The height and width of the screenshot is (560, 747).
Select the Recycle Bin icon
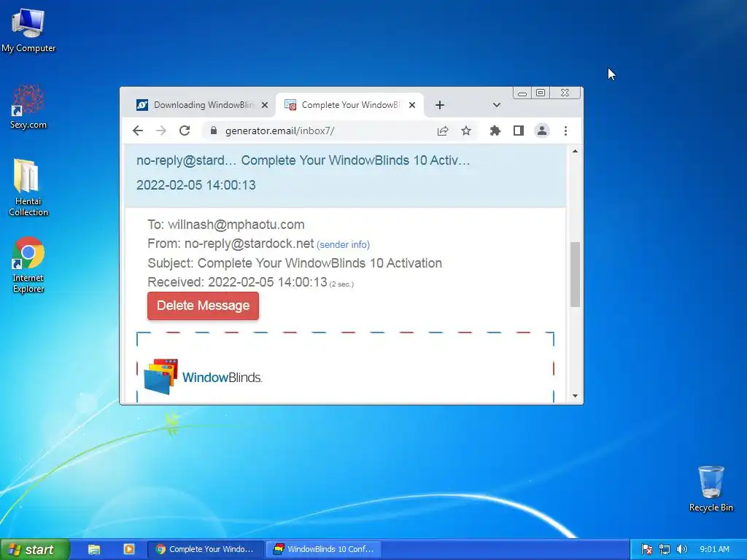711,489
